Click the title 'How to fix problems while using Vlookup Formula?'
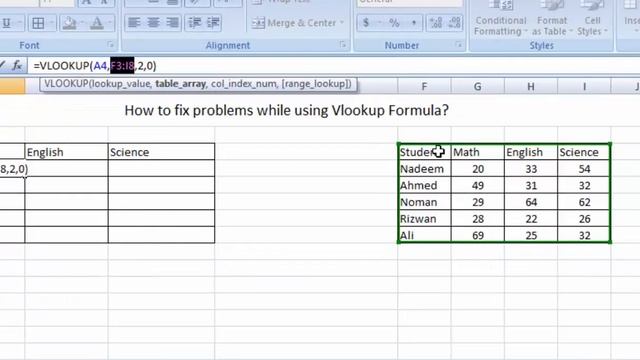This screenshot has width=640, height=360. 287,110
